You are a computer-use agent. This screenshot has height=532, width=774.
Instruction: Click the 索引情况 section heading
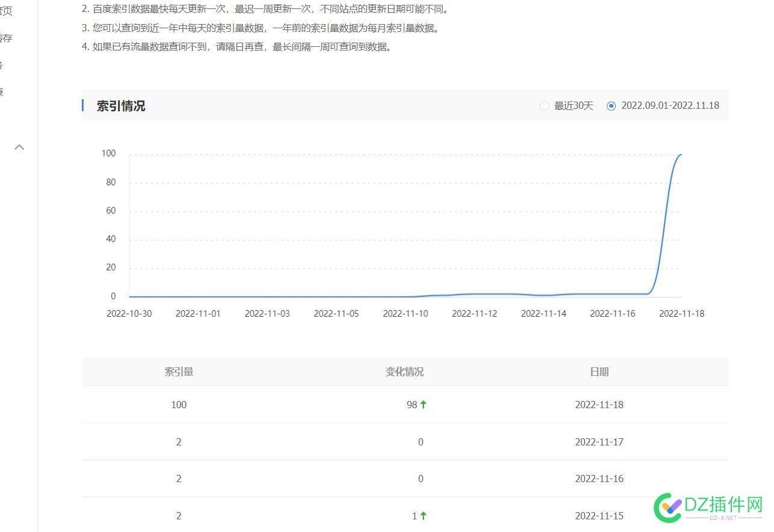pos(121,106)
